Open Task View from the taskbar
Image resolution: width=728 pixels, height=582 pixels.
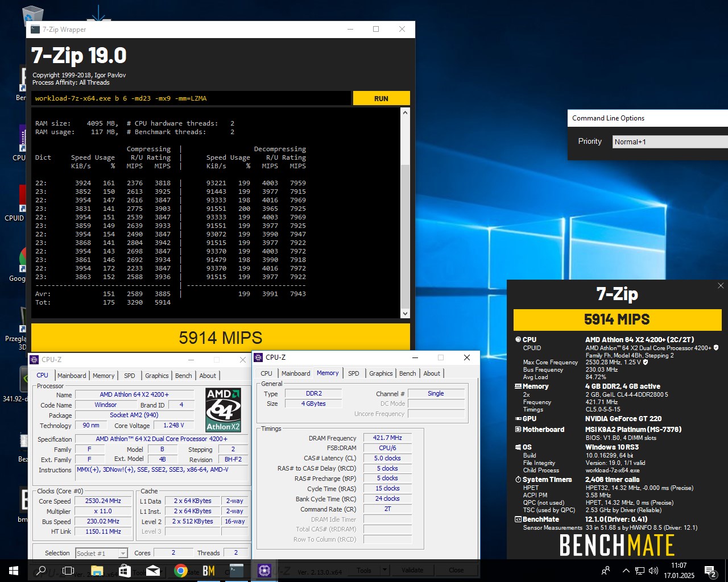point(68,571)
